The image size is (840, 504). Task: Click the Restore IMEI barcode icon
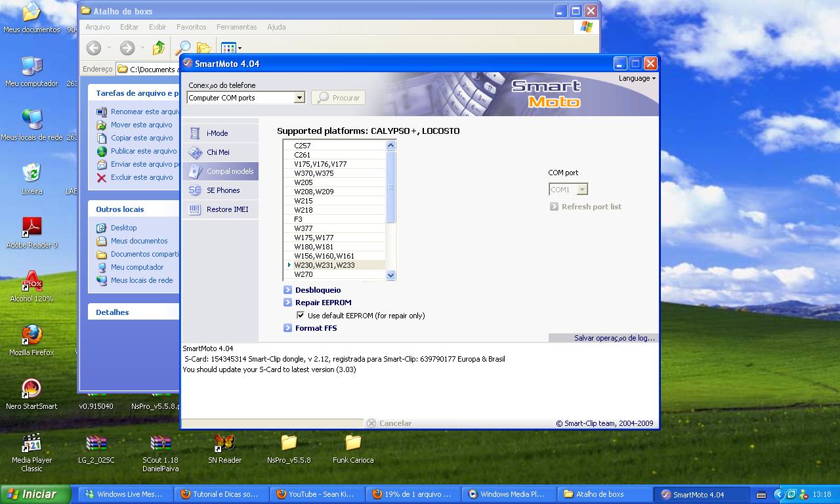(195, 209)
